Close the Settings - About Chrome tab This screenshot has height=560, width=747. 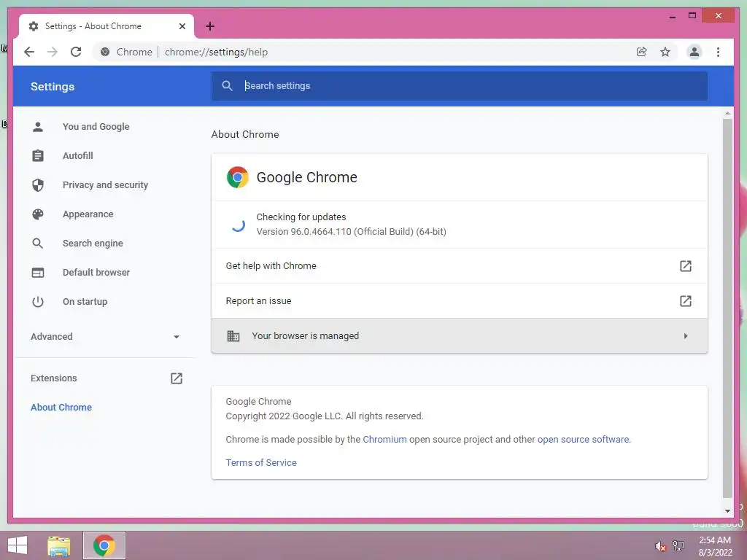(x=182, y=26)
